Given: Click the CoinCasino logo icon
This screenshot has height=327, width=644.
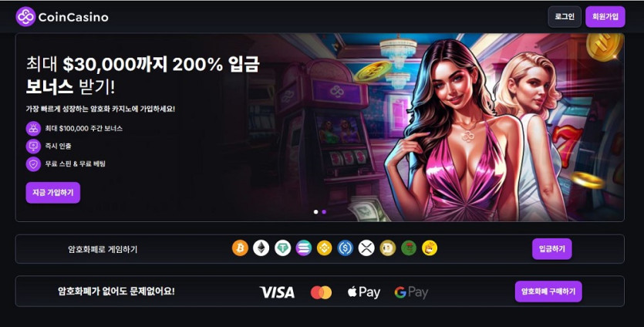Looking at the screenshot, I should coord(25,17).
